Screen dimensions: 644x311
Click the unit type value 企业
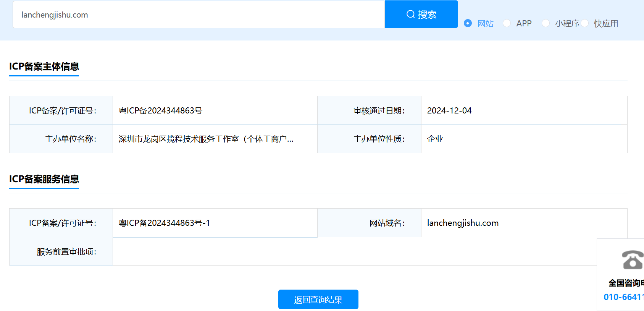[435, 139]
